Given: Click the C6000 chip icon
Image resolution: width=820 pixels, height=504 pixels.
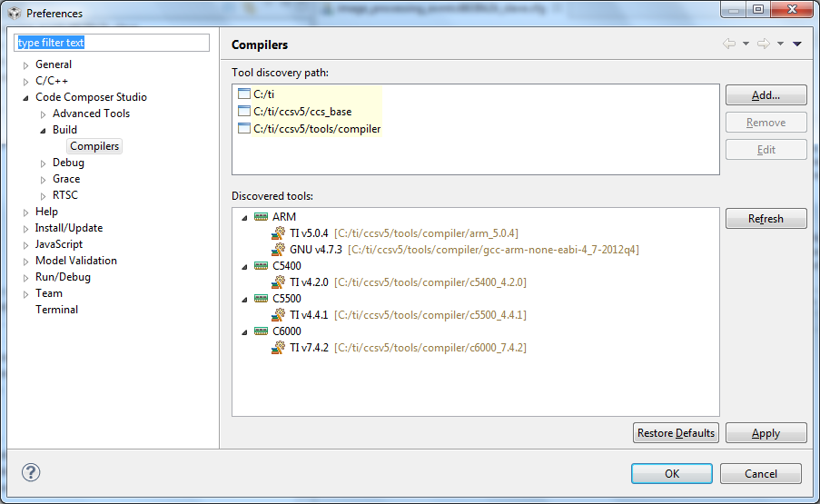Looking at the screenshot, I should [x=261, y=331].
